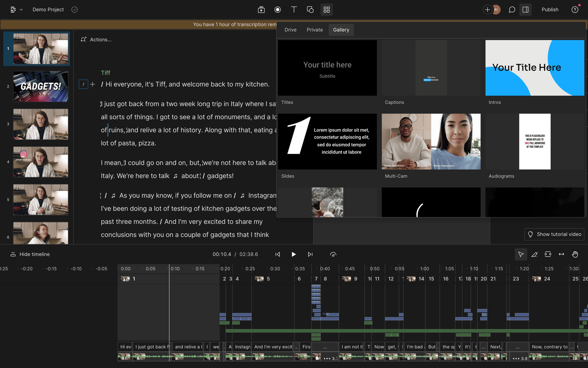
Task: Click Show tutorial video
Action: click(554, 234)
